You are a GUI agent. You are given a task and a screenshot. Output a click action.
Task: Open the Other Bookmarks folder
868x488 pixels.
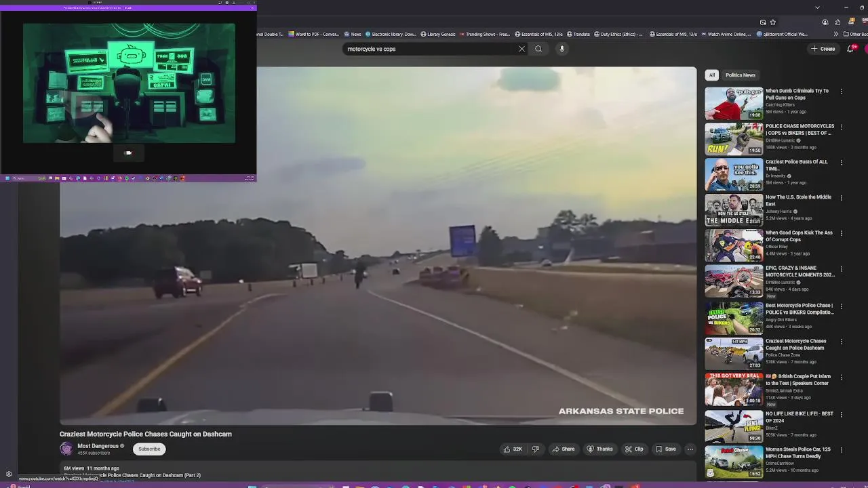(x=856, y=34)
